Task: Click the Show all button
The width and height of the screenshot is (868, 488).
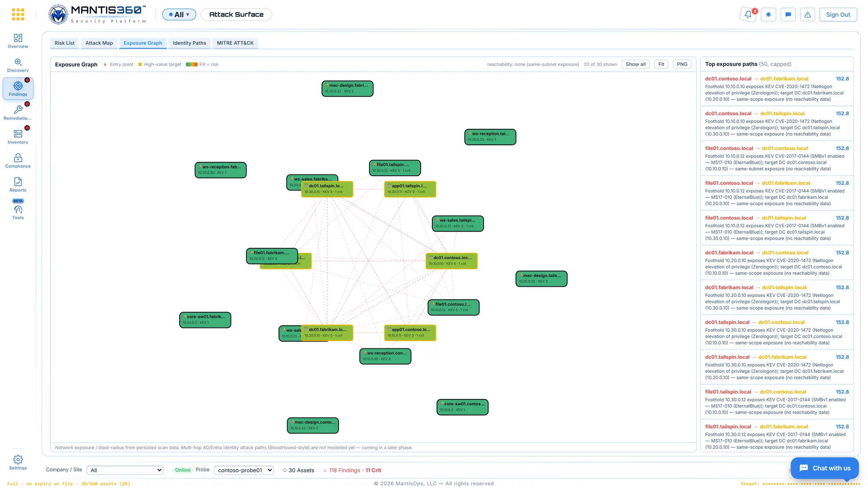Action: (636, 64)
